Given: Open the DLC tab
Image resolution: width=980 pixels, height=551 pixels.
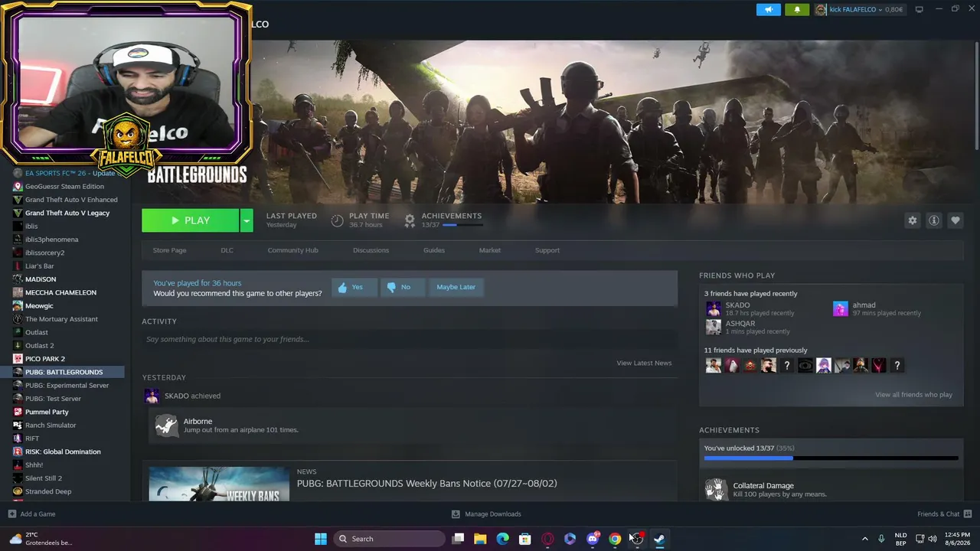Looking at the screenshot, I should (x=227, y=250).
